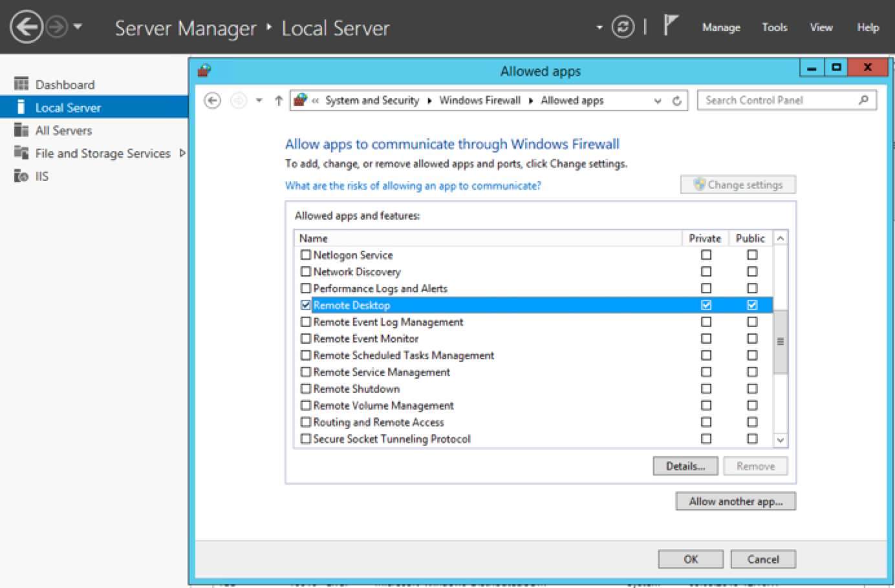The height and width of the screenshot is (588, 895).
Task: Click the Allowed apps firewall title icon
Action: coord(204,70)
